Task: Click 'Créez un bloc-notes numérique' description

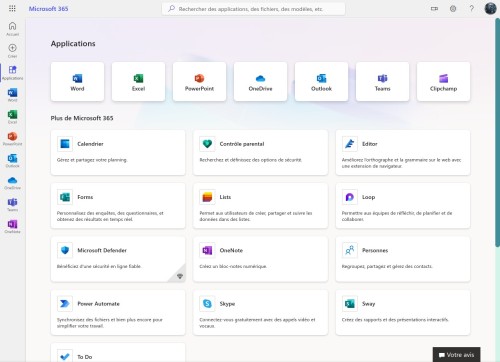Action: (233, 266)
